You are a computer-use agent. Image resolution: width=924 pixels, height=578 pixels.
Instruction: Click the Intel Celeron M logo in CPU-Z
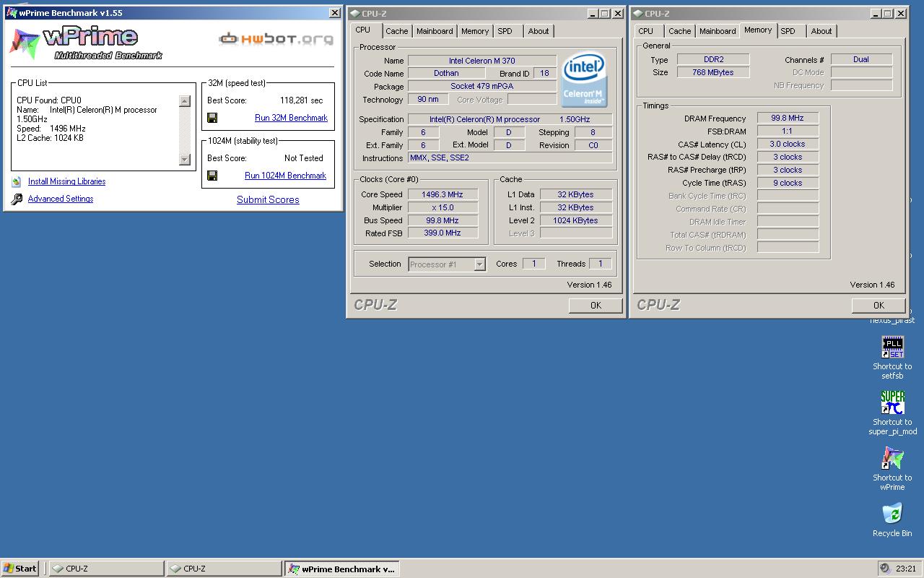tap(584, 79)
